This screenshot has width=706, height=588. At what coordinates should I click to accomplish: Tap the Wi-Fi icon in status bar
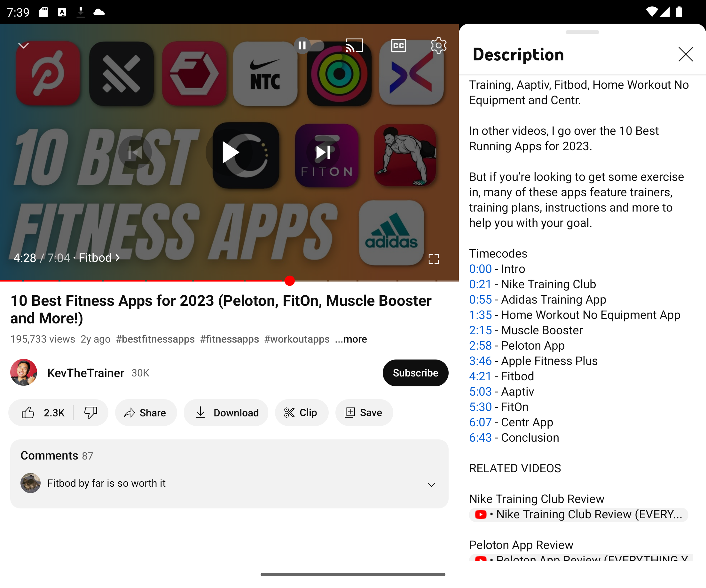pos(652,12)
